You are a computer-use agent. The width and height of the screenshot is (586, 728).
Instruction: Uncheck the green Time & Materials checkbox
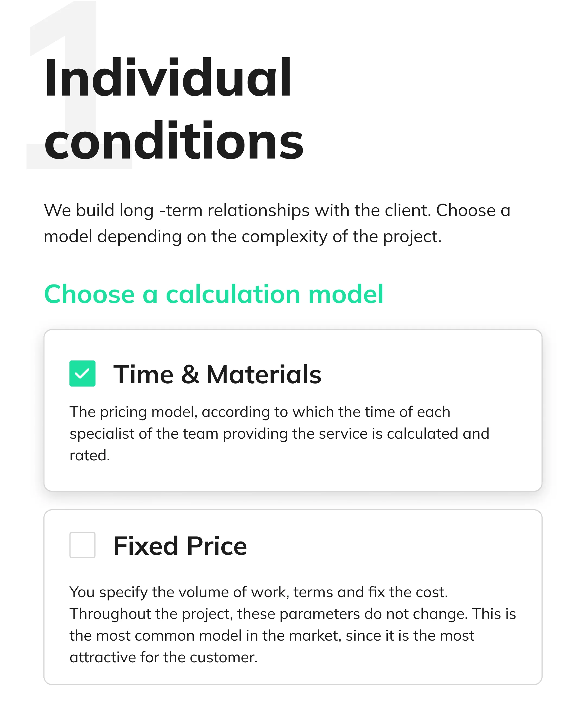(x=82, y=374)
